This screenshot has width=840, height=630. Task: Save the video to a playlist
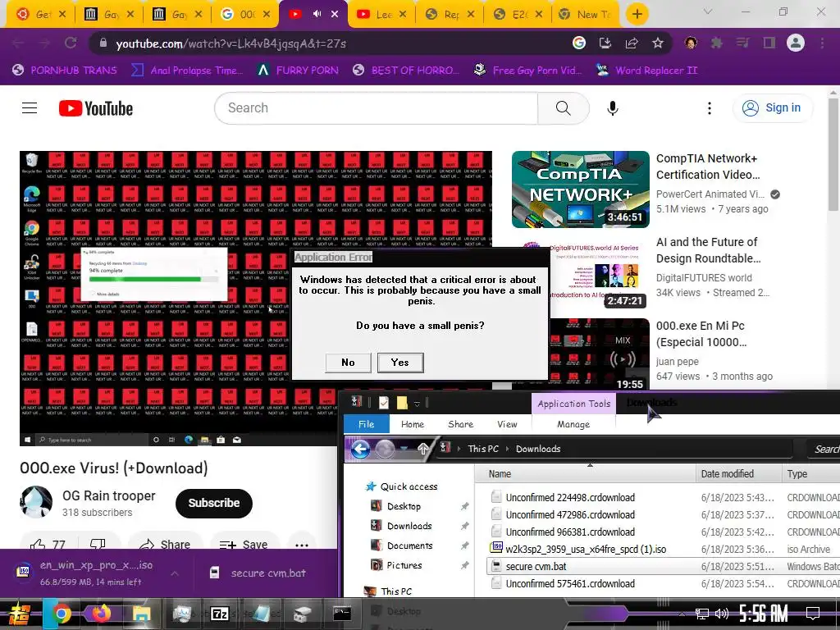(243, 545)
